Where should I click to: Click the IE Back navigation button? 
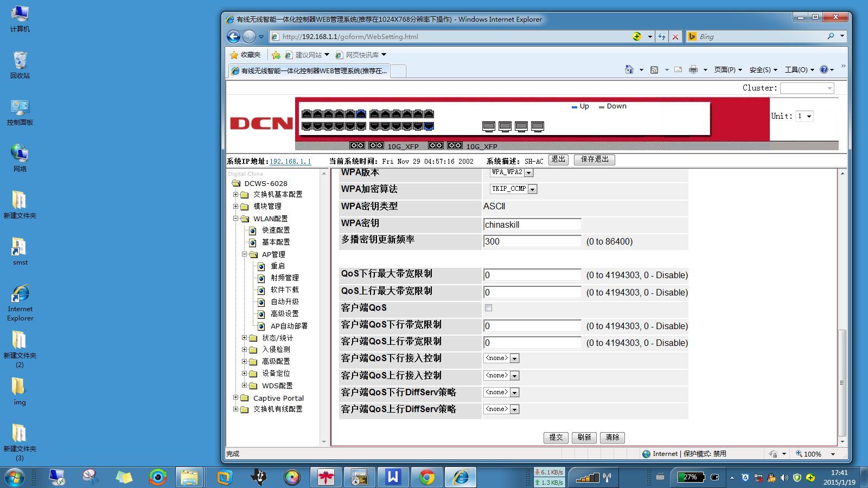[x=233, y=36]
